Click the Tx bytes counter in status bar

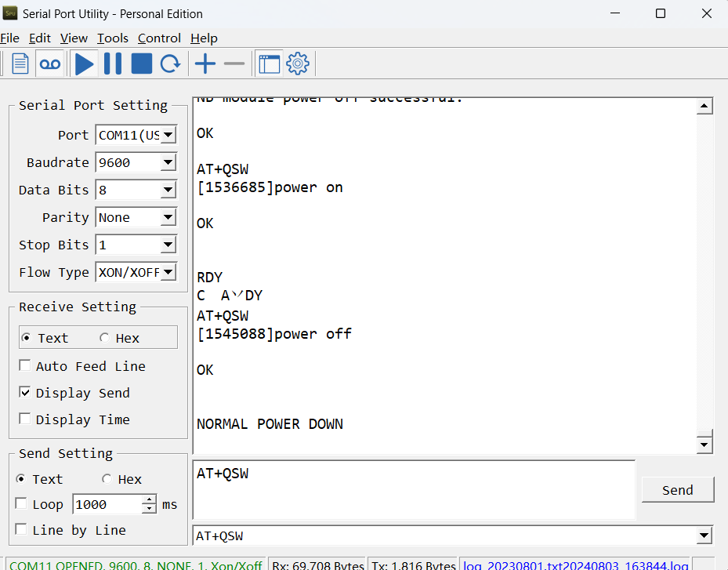[414, 565]
